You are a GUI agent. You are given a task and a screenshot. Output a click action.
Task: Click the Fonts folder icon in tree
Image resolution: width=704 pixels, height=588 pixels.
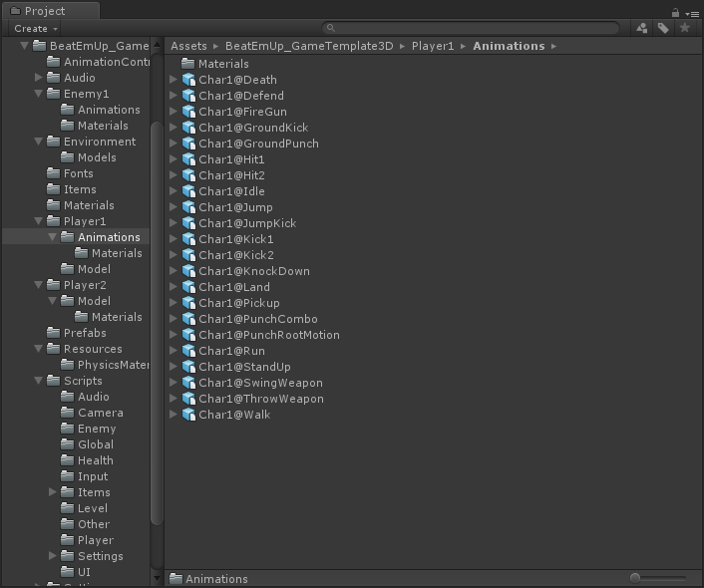(54, 173)
